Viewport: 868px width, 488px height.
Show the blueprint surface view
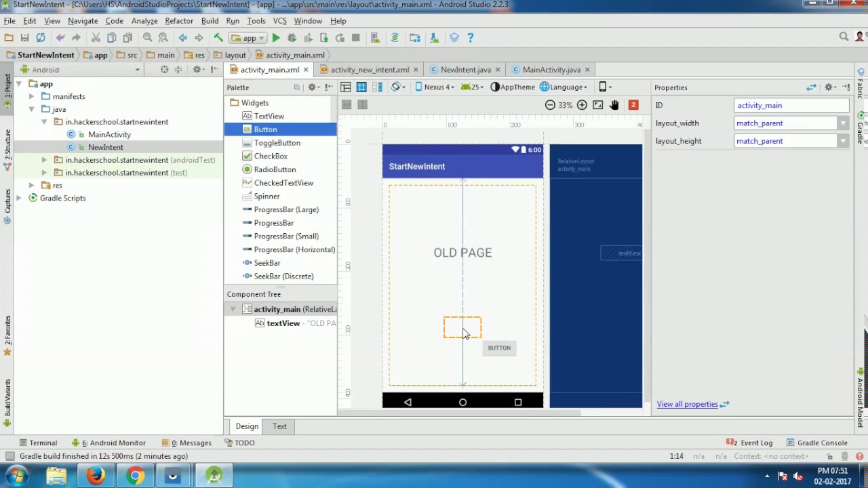coord(361,87)
